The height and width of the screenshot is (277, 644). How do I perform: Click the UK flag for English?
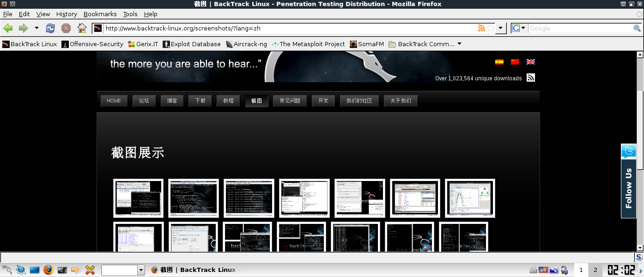(x=531, y=62)
